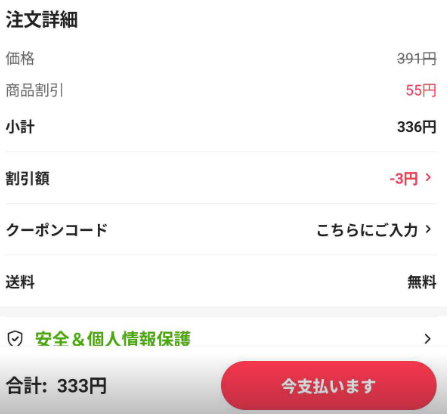Click the red 55円 product discount value
This screenshot has height=414, width=447.
point(421,90)
